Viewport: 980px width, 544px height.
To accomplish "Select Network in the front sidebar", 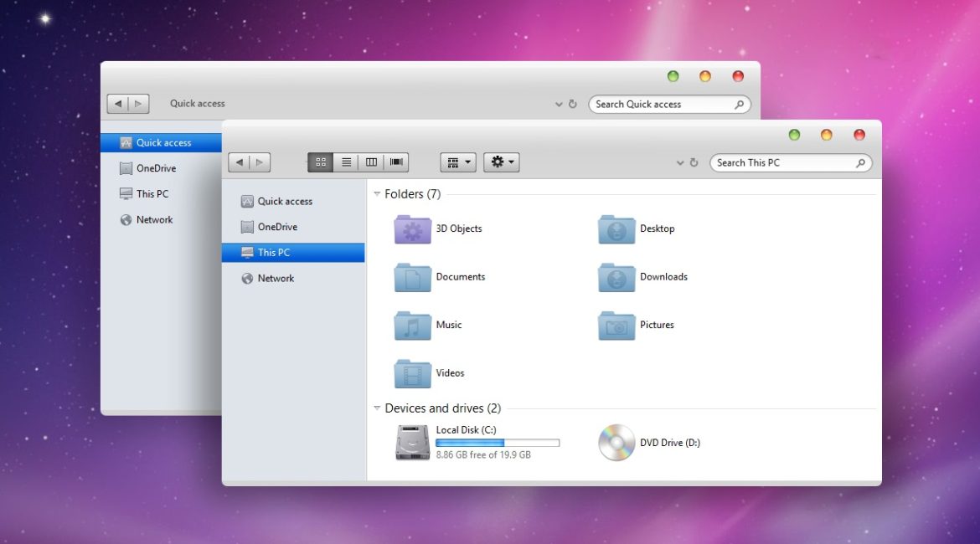I will 276,279.
